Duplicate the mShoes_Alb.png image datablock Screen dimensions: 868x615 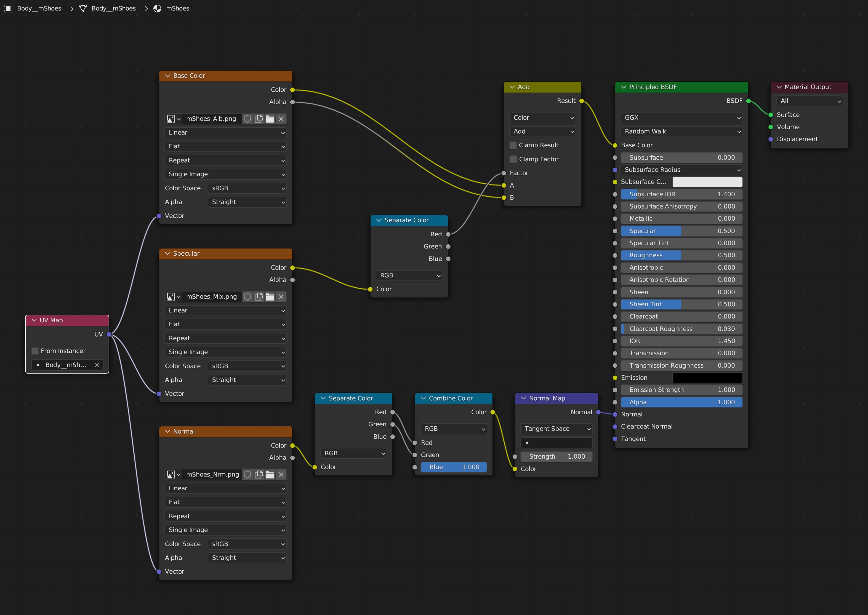click(x=259, y=119)
